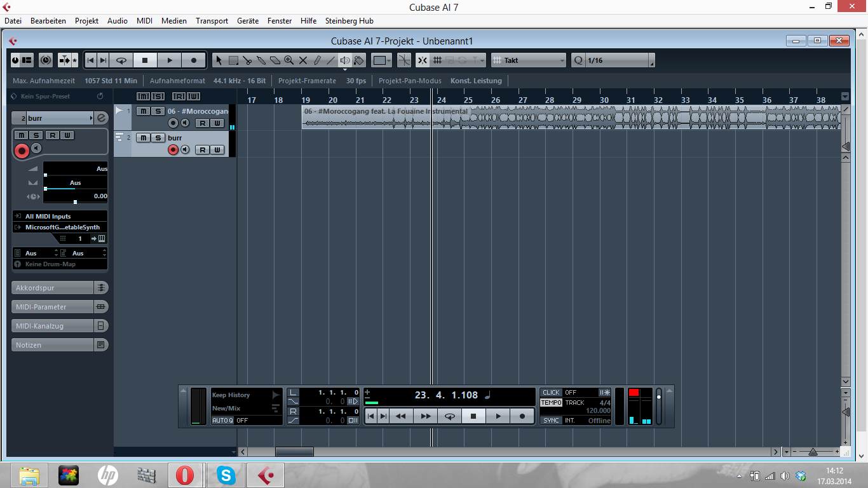This screenshot has height=488, width=868.
Task: Toggle monitor speaker on burr track row
Action: coord(185,149)
